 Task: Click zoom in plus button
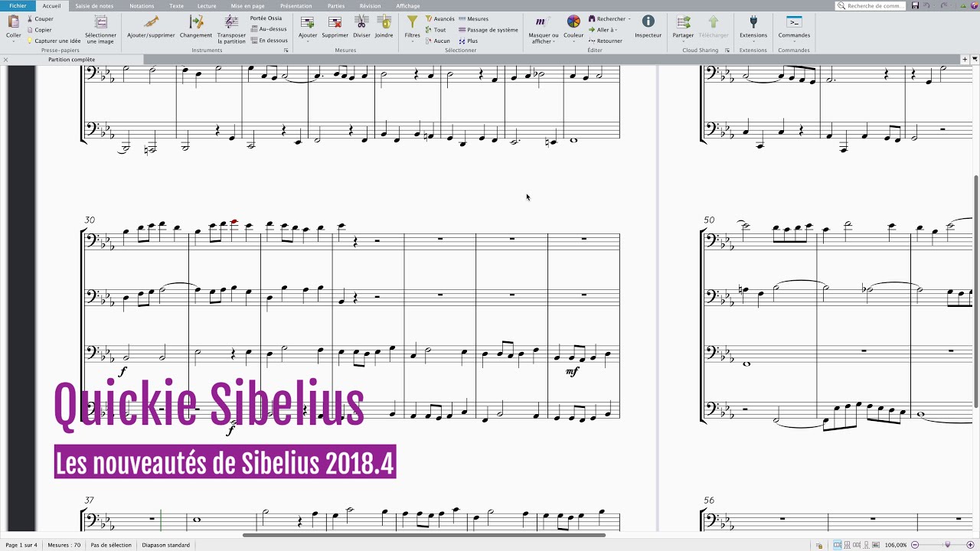click(972, 545)
